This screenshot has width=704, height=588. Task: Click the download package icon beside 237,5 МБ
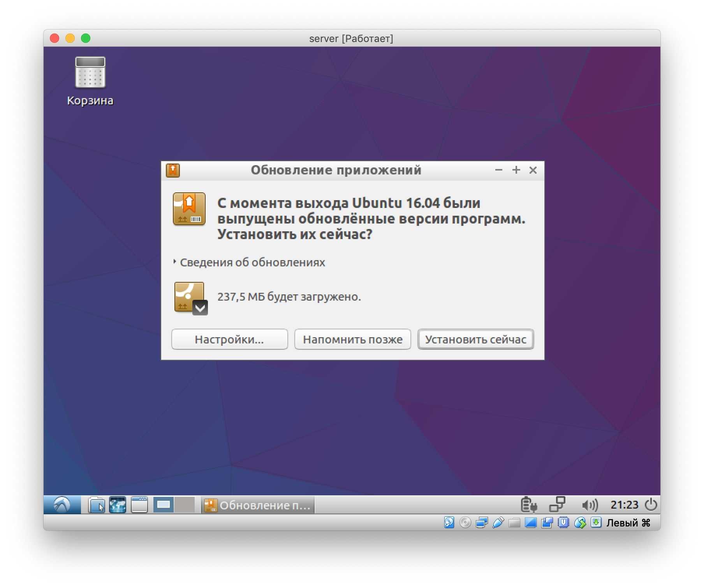pyautogui.click(x=191, y=298)
